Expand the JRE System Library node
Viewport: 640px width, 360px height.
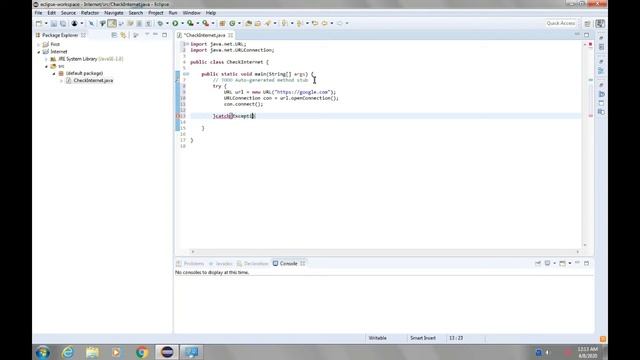(47, 59)
